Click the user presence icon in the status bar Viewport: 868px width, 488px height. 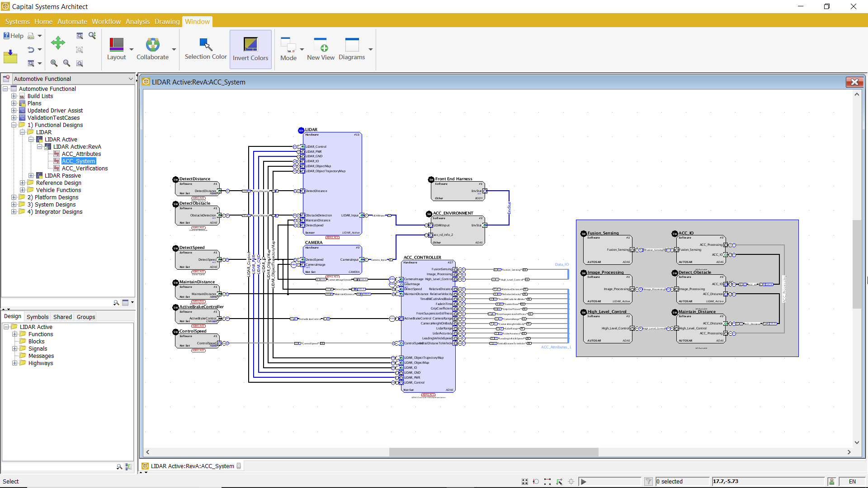pos(832,481)
